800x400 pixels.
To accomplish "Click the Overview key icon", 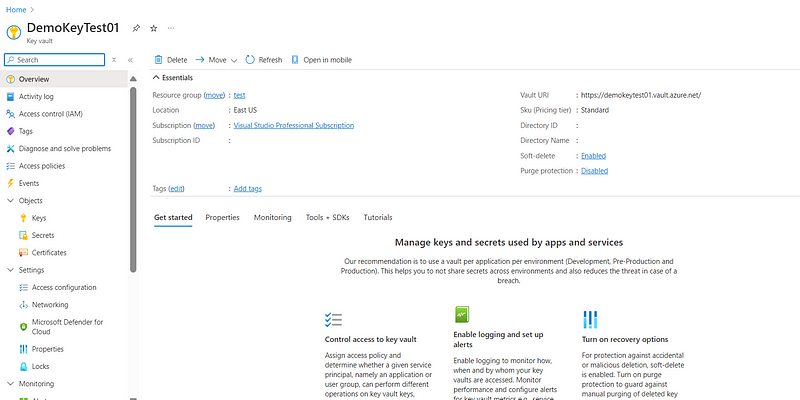I will [x=10, y=79].
